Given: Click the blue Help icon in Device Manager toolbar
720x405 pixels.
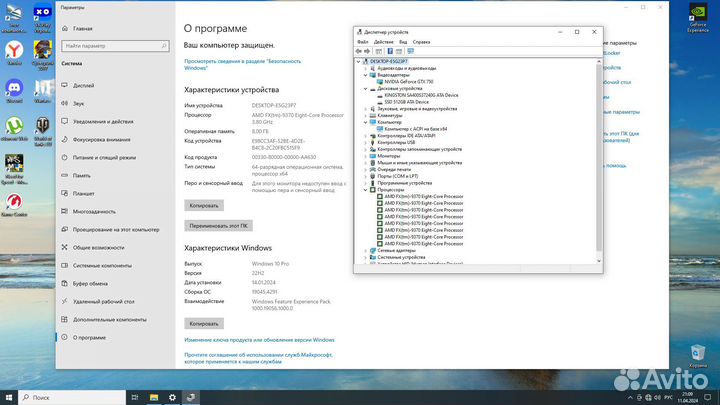Looking at the screenshot, I should tap(390, 51).
